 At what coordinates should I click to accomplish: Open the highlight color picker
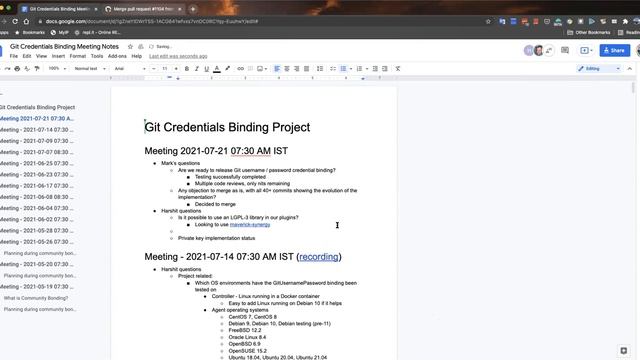[227, 69]
